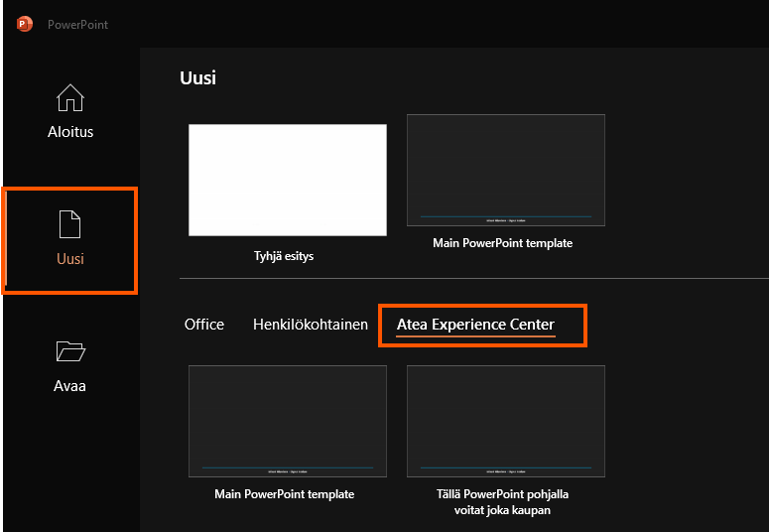Select the Atea Experience Center tab
The width and height of the screenshot is (769, 532).
pos(475,325)
